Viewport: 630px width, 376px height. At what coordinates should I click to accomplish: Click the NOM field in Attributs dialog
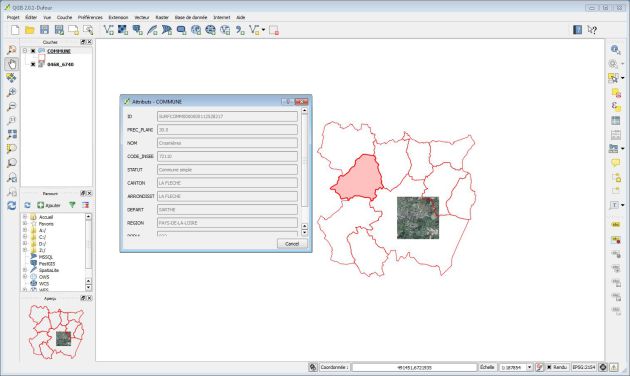point(227,143)
